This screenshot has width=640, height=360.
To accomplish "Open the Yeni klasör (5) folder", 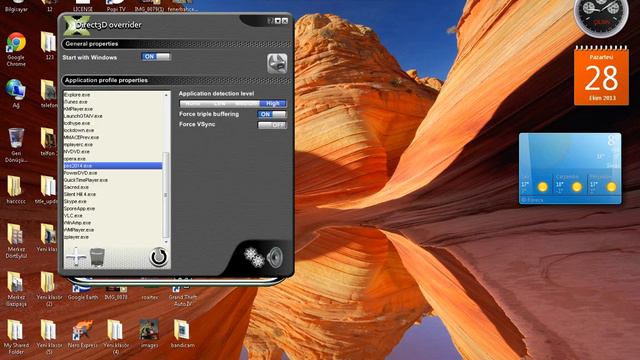I will [x=49, y=337].
